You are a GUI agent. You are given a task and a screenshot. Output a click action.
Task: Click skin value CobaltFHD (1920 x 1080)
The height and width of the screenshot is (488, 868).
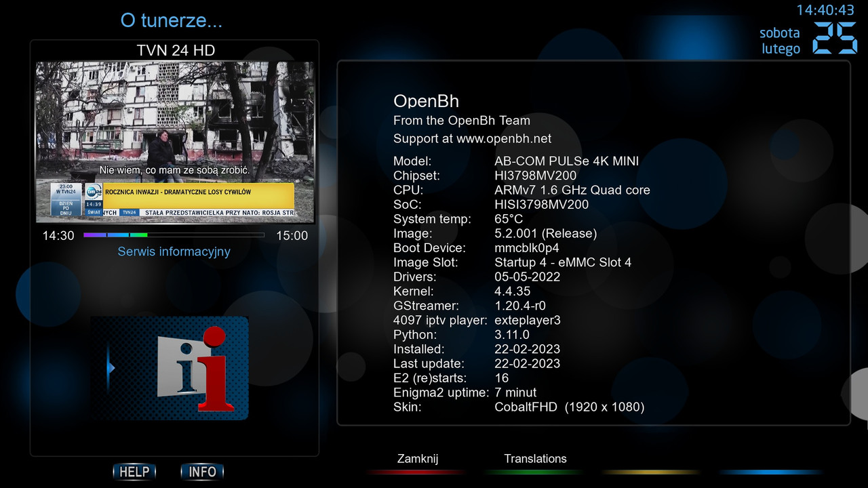coord(570,407)
